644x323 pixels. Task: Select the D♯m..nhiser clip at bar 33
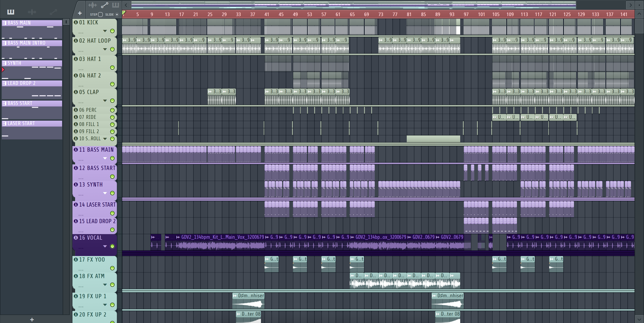pyautogui.click(x=248, y=300)
